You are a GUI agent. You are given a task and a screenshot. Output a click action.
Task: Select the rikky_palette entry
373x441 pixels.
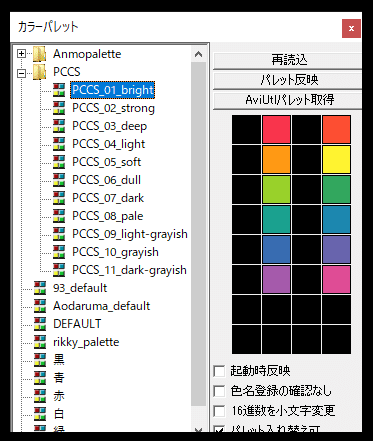[86, 342]
